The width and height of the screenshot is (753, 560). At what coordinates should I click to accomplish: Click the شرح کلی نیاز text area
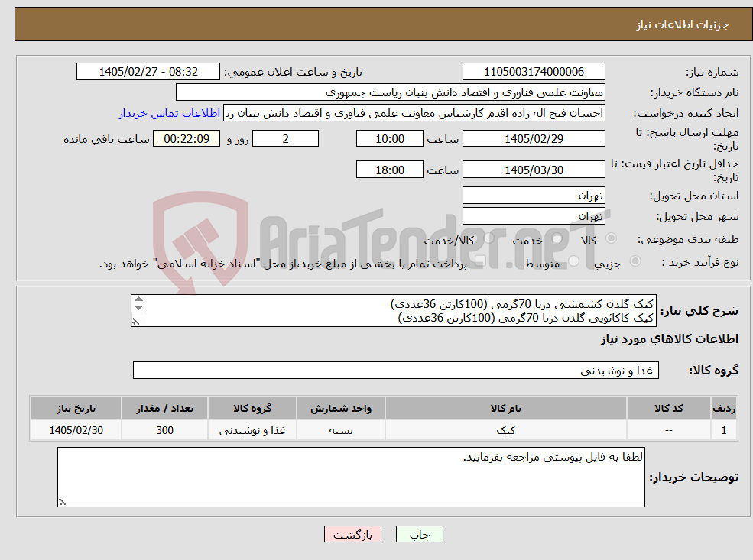pyautogui.click(x=393, y=310)
